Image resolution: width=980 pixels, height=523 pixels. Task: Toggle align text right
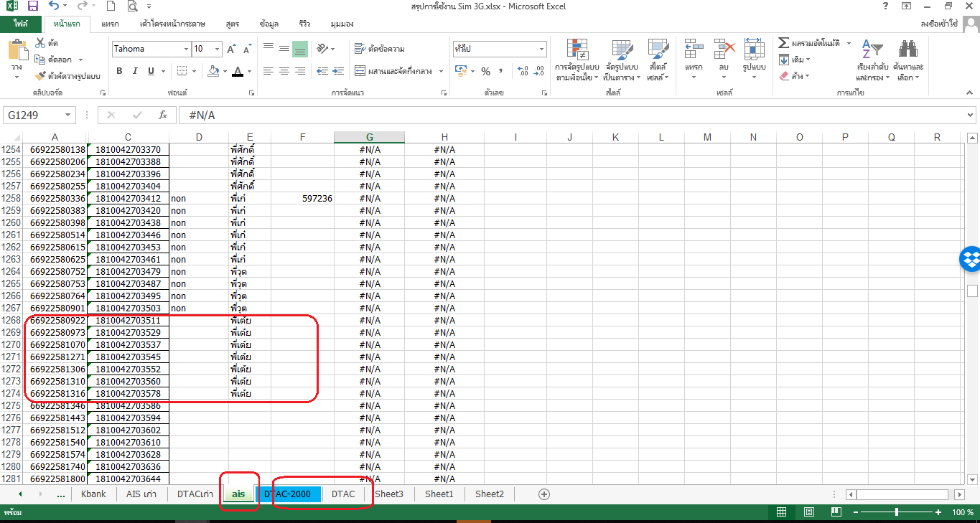click(300, 71)
